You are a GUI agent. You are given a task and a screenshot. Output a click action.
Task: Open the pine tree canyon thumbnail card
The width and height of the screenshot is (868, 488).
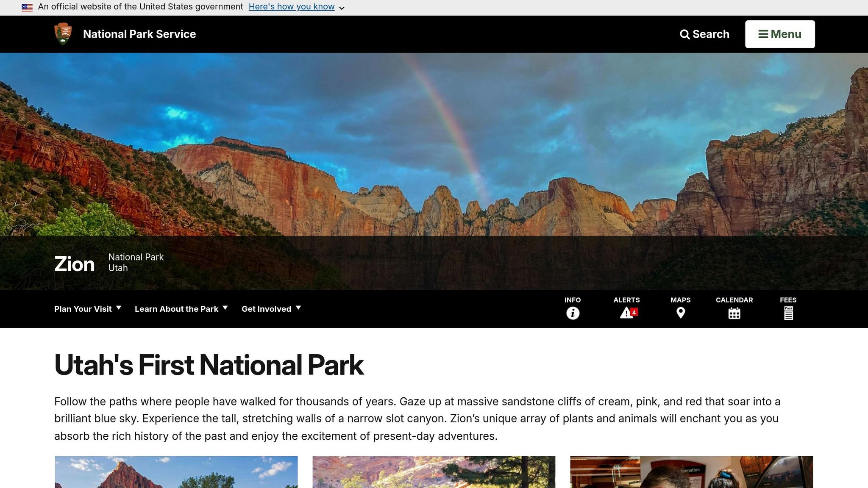pos(434,472)
